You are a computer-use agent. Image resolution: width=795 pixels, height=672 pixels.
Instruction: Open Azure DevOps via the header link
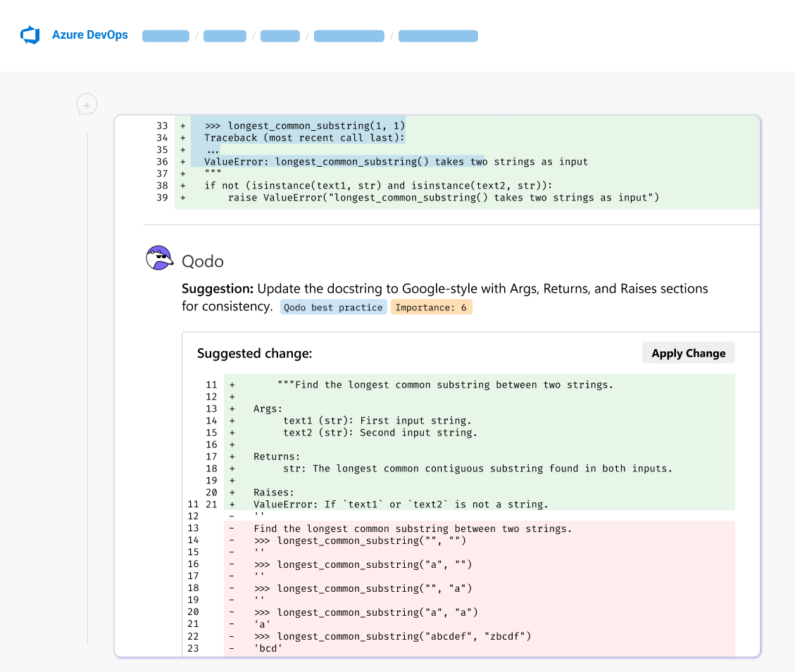(89, 35)
